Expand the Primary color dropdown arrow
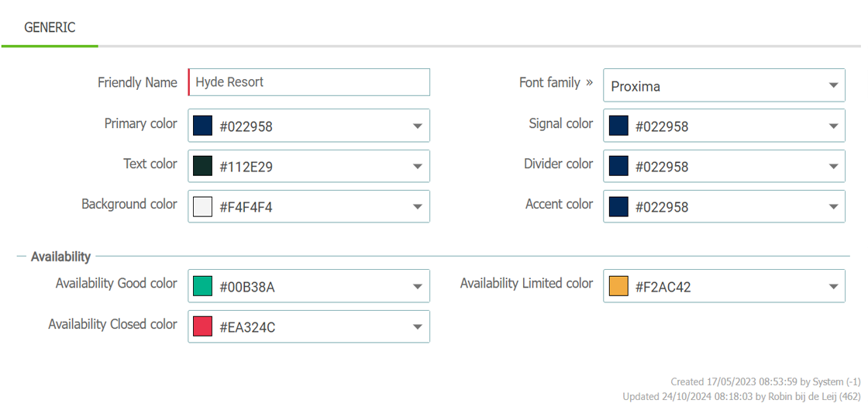This screenshot has height=414, width=868. pyautogui.click(x=418, y=126)
